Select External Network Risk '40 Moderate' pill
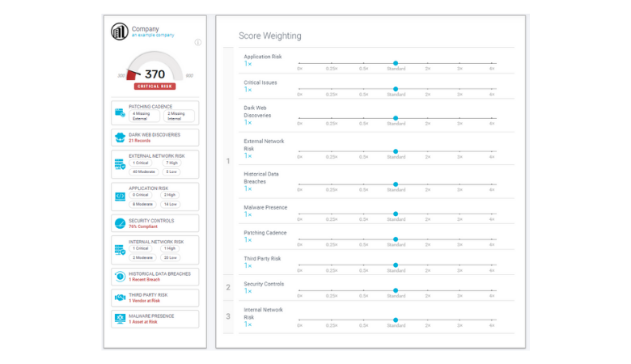This screenshot has width=631, height=364. point(144,171)
